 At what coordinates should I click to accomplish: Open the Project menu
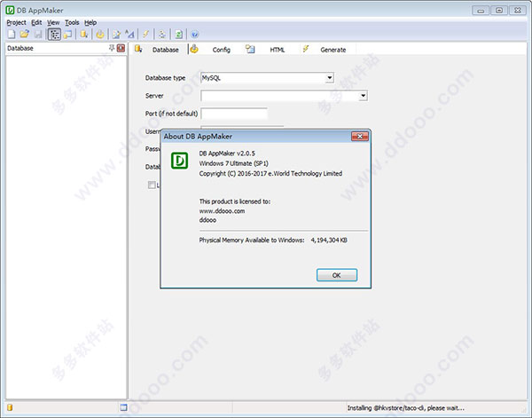(x=16, y=22)
